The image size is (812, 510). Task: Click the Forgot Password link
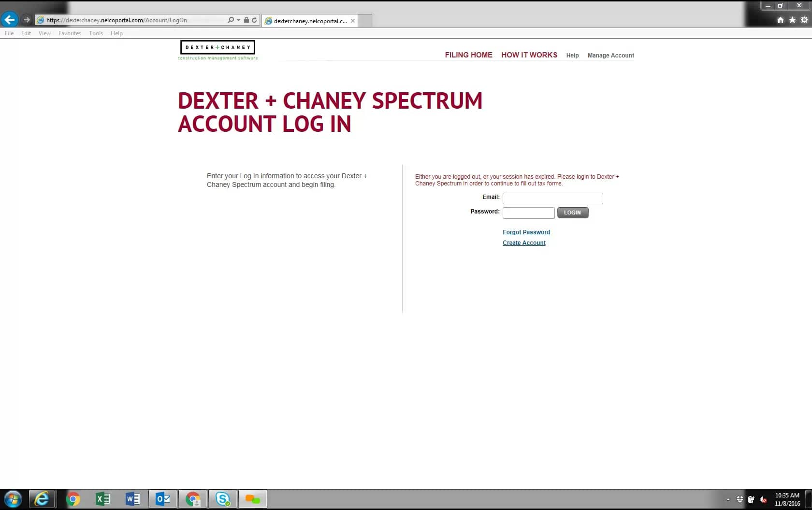click(526, 232)
